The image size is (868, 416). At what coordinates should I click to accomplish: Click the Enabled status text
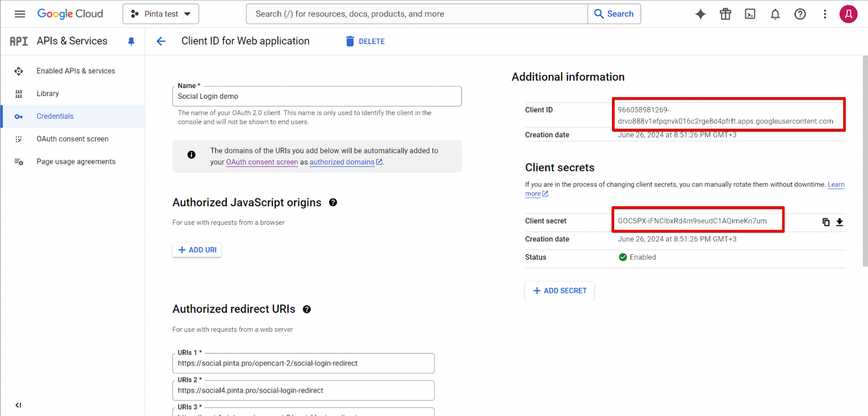643,257
